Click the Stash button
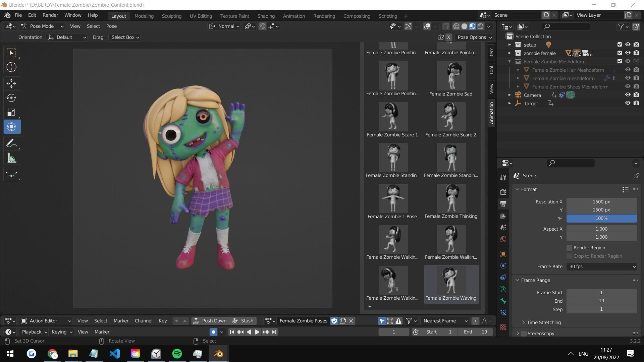The height and width of the screenshot is (362, 644). pos(243,321)
